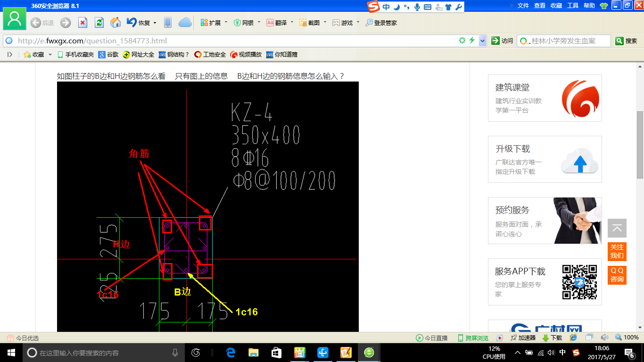644x362 pixels.
Task: Click the page vertical scrollbar thumb
Action: pos(640,145)
